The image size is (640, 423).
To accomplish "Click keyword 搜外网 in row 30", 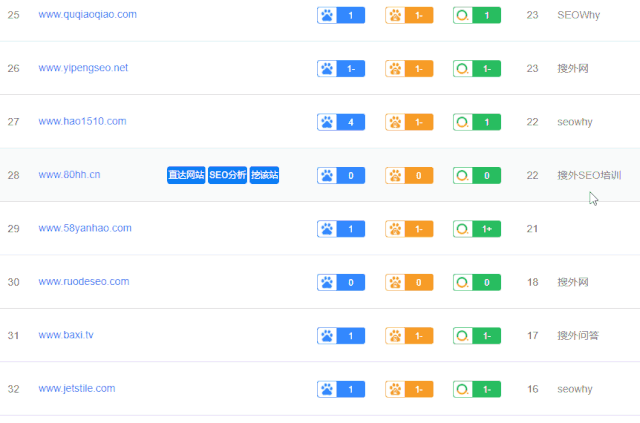I will (573, 282).
